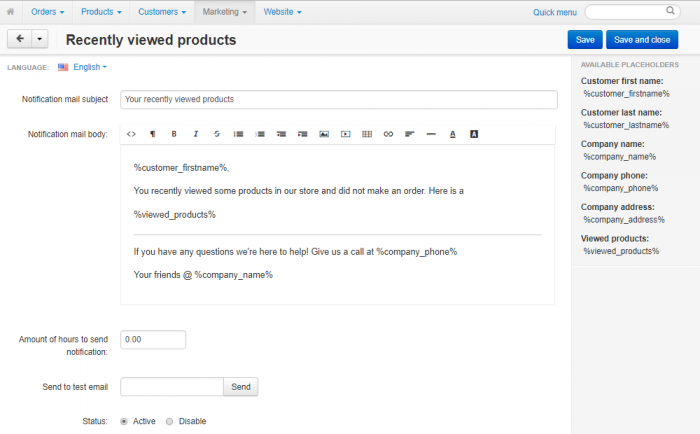Image resolution: width=700 pixels, height=434 pixels.
Task: Click the Save button
Action: coord(585,40)
